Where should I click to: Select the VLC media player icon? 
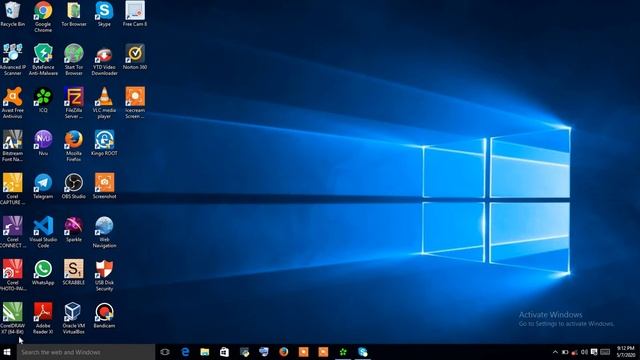click(104, 102)
